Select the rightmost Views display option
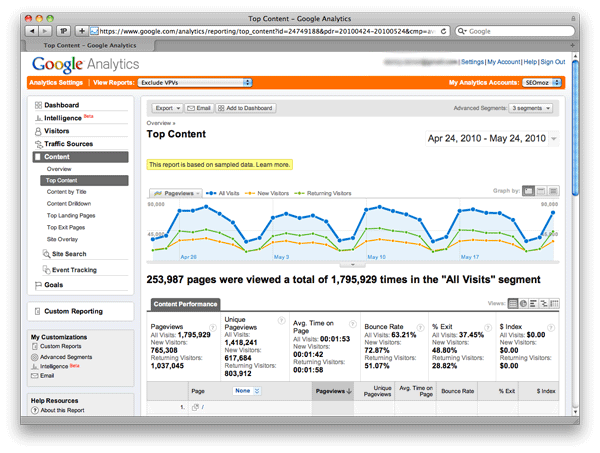The image size is (600, 453). click(554, 303)
